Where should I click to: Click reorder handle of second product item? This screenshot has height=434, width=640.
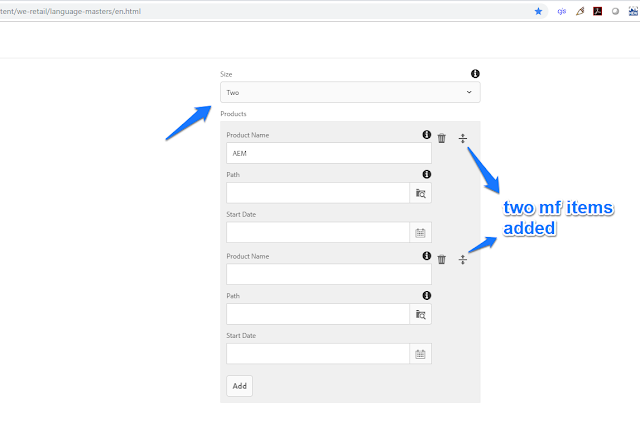click(x=462, y=259)
